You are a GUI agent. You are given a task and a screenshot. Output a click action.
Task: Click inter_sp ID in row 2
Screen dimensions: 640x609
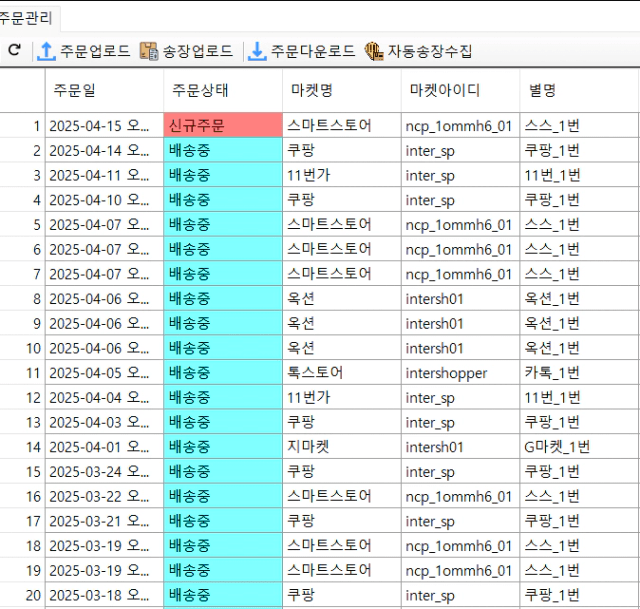[x=460, y=150]
